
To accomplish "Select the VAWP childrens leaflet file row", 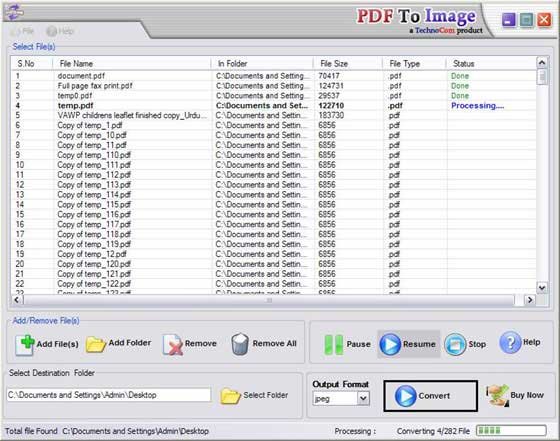I will [x=274, y=115].
